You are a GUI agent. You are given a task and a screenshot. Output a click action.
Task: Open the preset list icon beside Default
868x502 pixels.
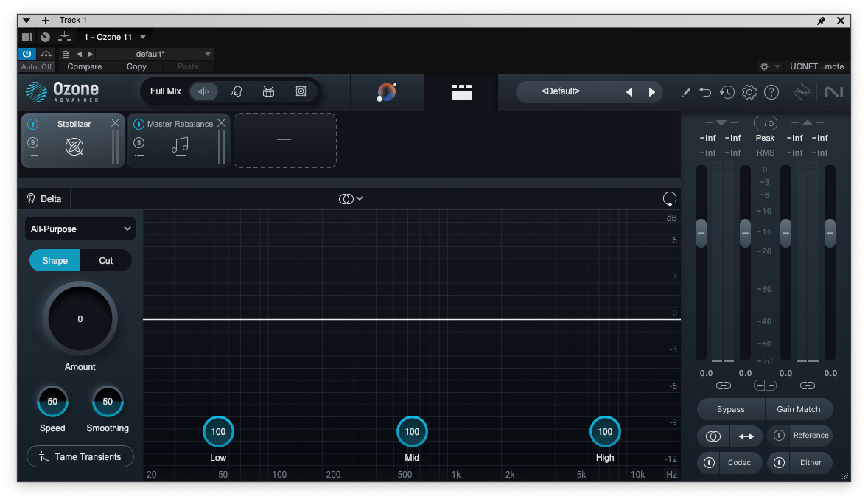tap(531, 91)
